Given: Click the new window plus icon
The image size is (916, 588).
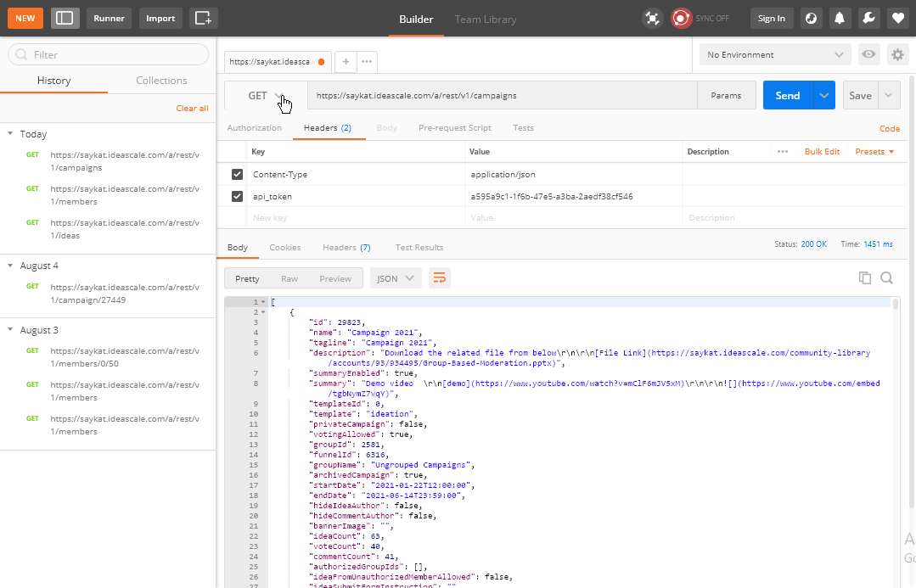Looking at the screenshot, I should click(203, 18).
